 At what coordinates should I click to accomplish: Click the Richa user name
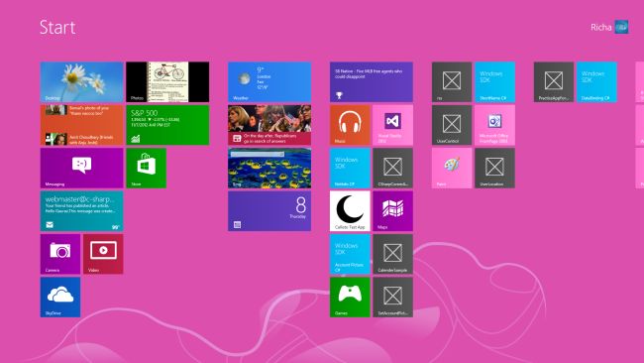601,27
